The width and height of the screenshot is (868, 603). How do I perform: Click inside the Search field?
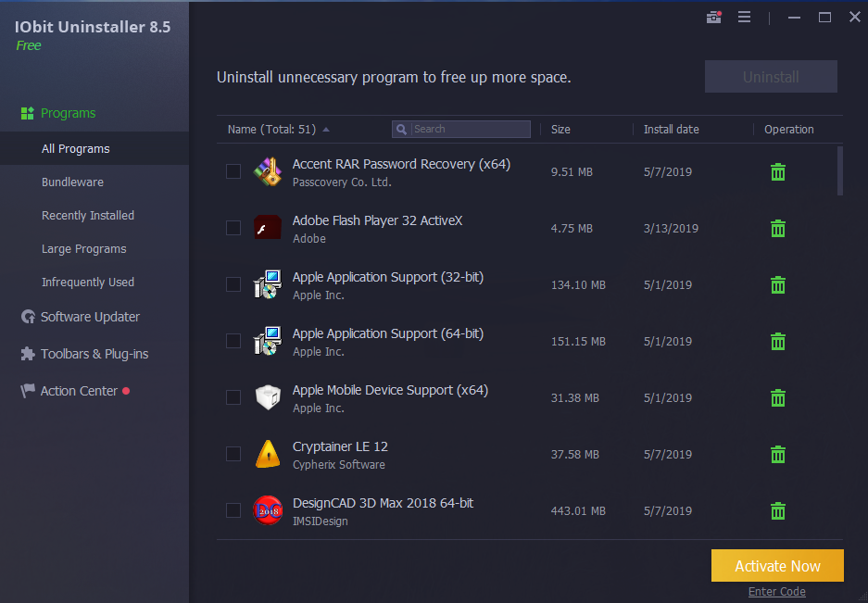tap(461, 129)
